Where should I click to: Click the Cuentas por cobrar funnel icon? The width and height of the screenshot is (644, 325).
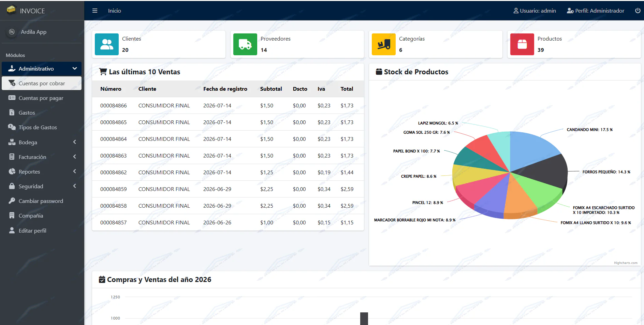(12, 83)
